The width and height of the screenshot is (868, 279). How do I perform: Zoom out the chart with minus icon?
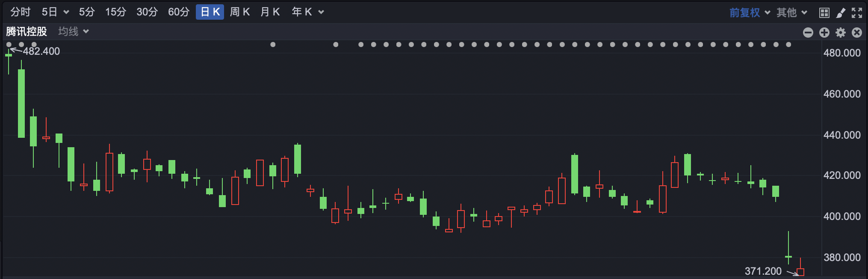(808, 33)
